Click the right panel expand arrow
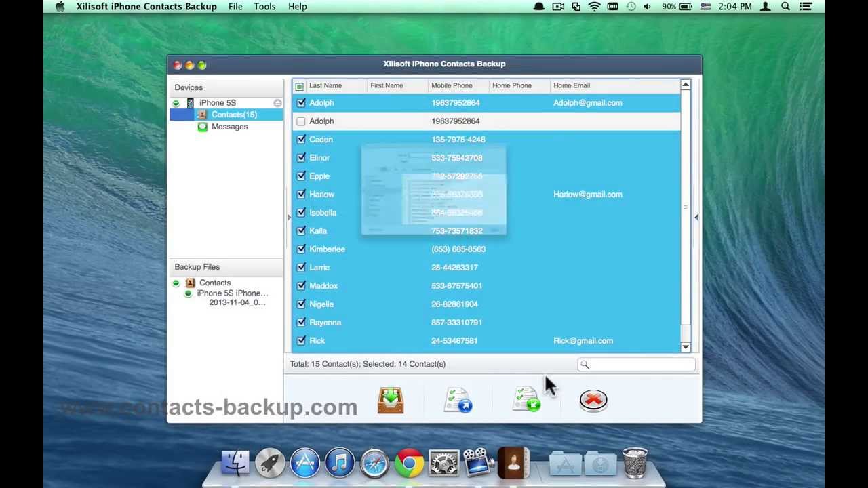 point(696,217)
